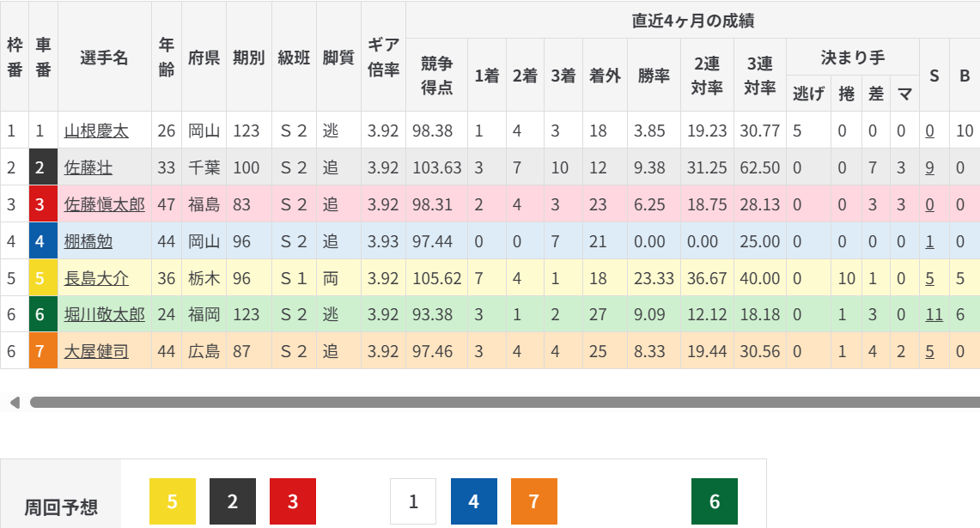This screenshot has width=980, height=528.
Task: Select the white 1 box in 周回予想
Action: [x=413, y=501]
